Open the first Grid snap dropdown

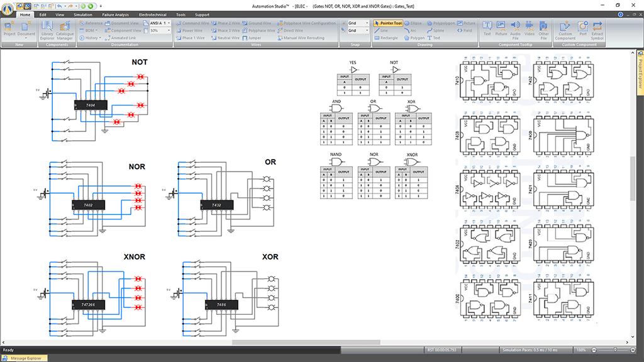368,23
